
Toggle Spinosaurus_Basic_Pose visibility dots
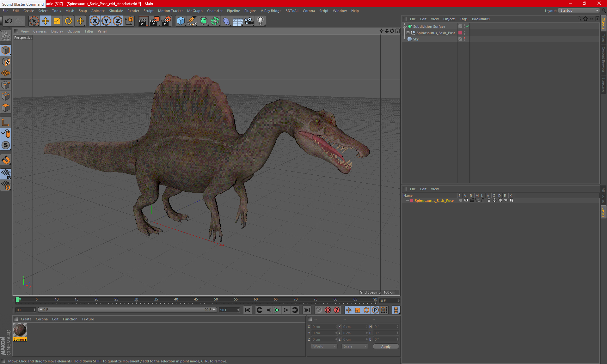click(x=464, y=33)
